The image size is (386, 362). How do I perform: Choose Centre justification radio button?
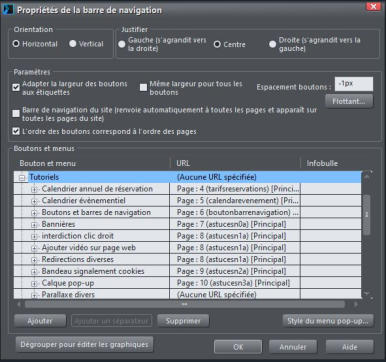pos(217,44)
